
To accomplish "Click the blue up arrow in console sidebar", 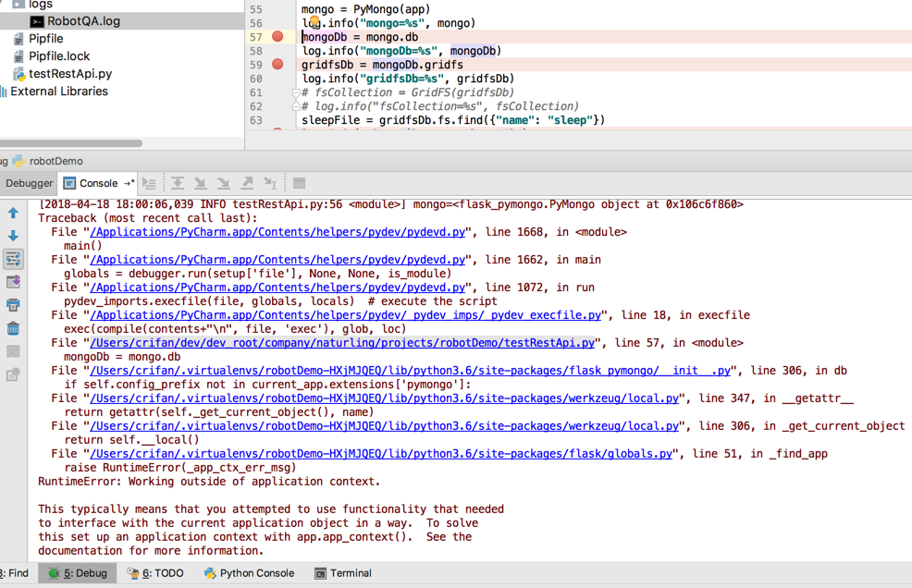I will pyautogui.click(x=13, y=214).
